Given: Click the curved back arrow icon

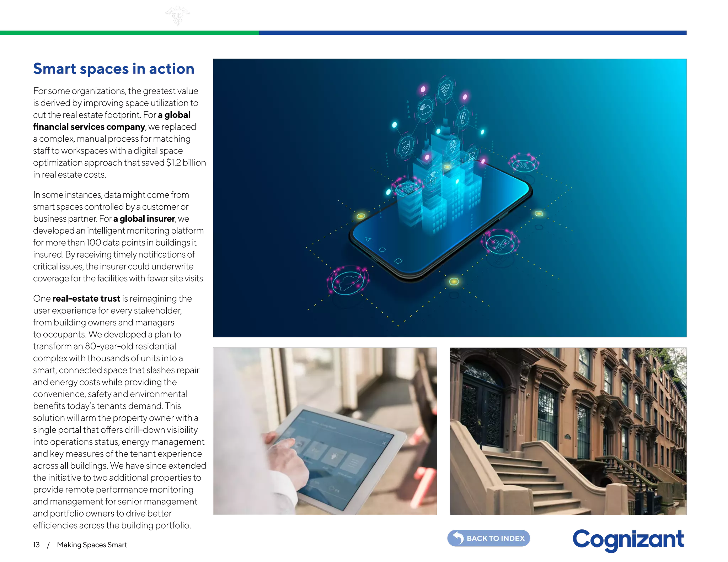Looking at the screenshot, I should coord(458,538).
